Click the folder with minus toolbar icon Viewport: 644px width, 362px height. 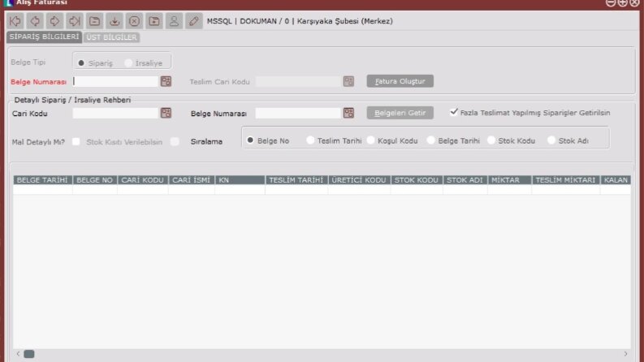click(94, 21)
